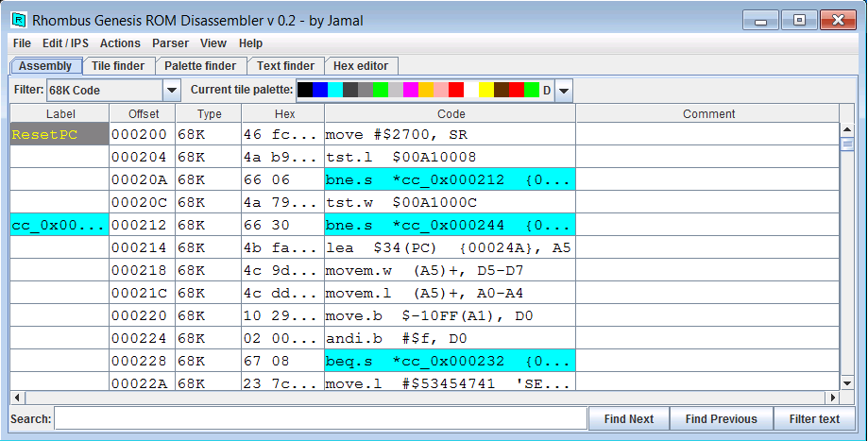Select the 'movem.w (A5)+, D5-D7' code cell

coord(451,271)
